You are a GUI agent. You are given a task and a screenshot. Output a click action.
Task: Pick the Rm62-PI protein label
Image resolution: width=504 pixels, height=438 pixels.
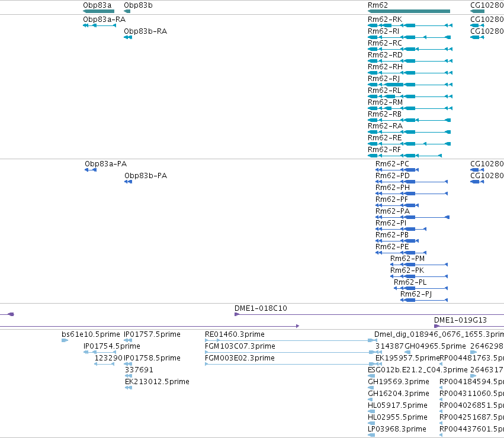[x=391, y=223]
